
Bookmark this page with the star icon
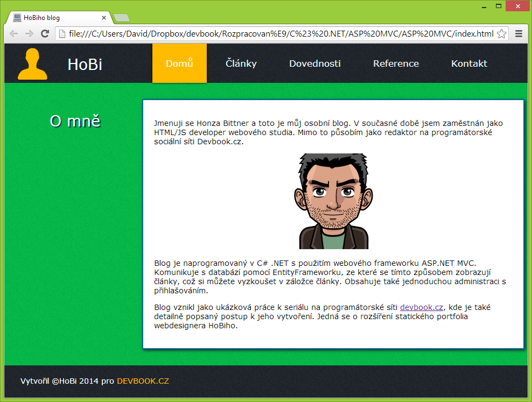coord(502,33)
